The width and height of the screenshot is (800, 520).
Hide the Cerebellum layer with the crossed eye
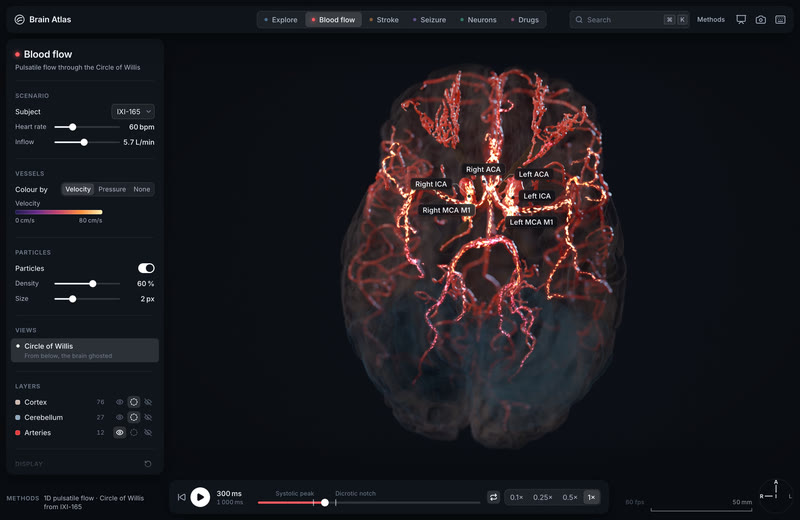(x=148, y=417)
